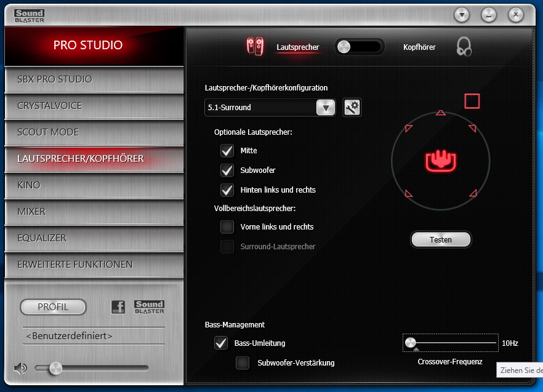
Task: Open the Benutzerdefiniert profile selector
Action: pyautogui.click(x=94, y=336)
